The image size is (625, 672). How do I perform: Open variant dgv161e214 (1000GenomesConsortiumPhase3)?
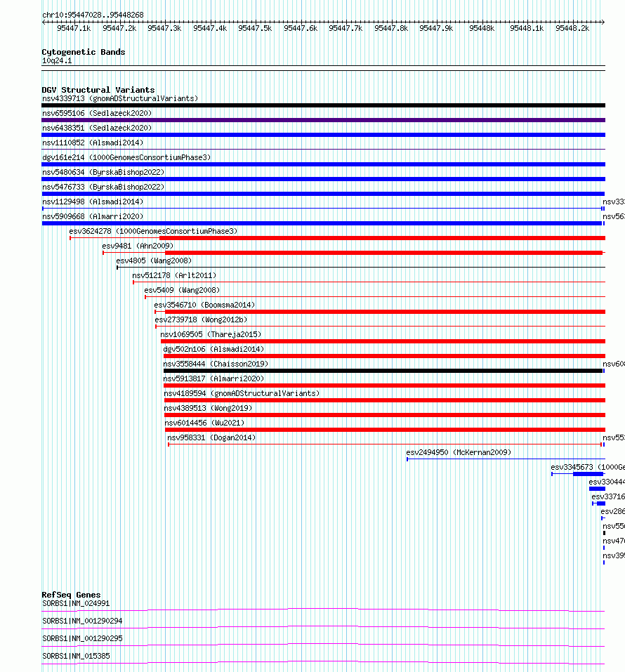click(x=126, y=157)
